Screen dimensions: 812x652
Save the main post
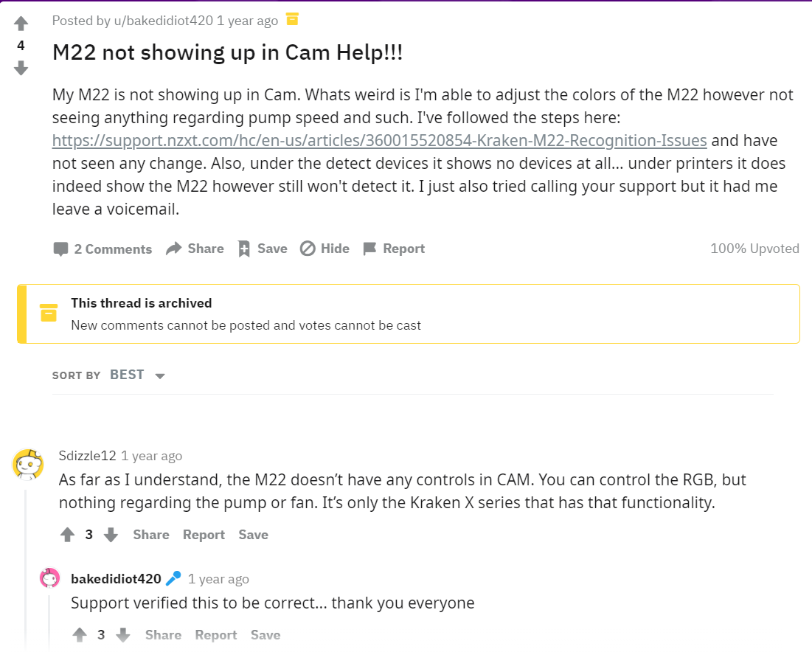tap(263, 249)
